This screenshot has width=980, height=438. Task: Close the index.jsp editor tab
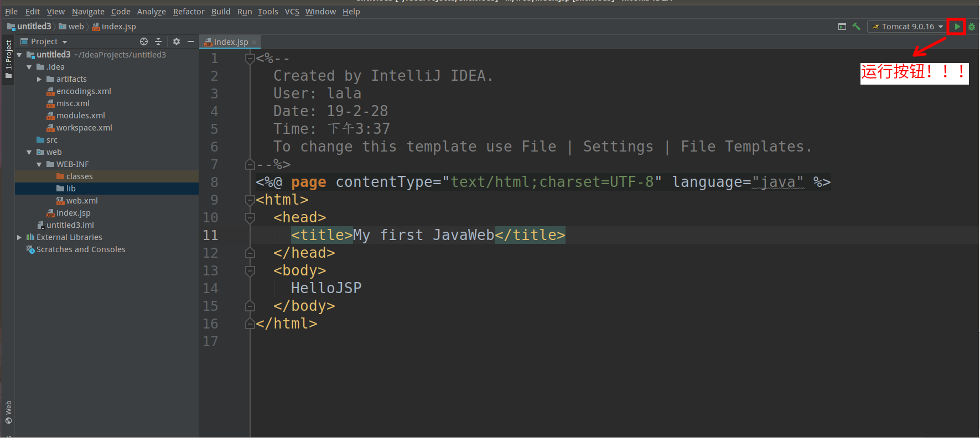point(255,42)
